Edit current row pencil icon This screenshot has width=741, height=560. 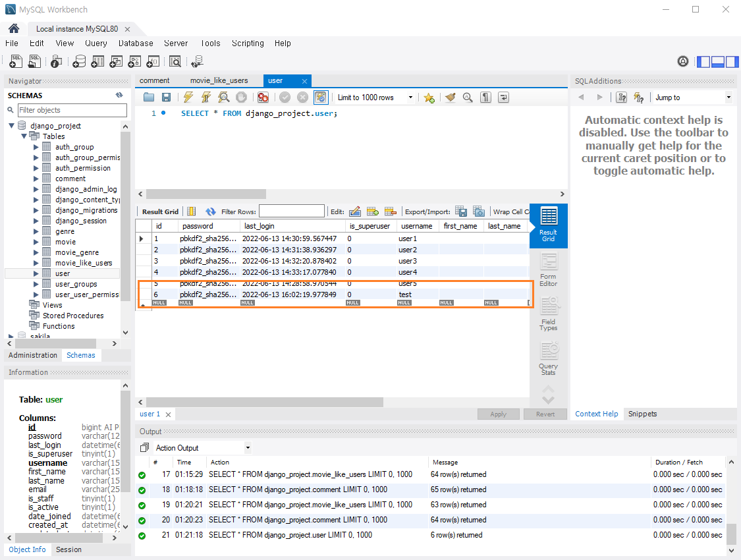pos(355,211)
